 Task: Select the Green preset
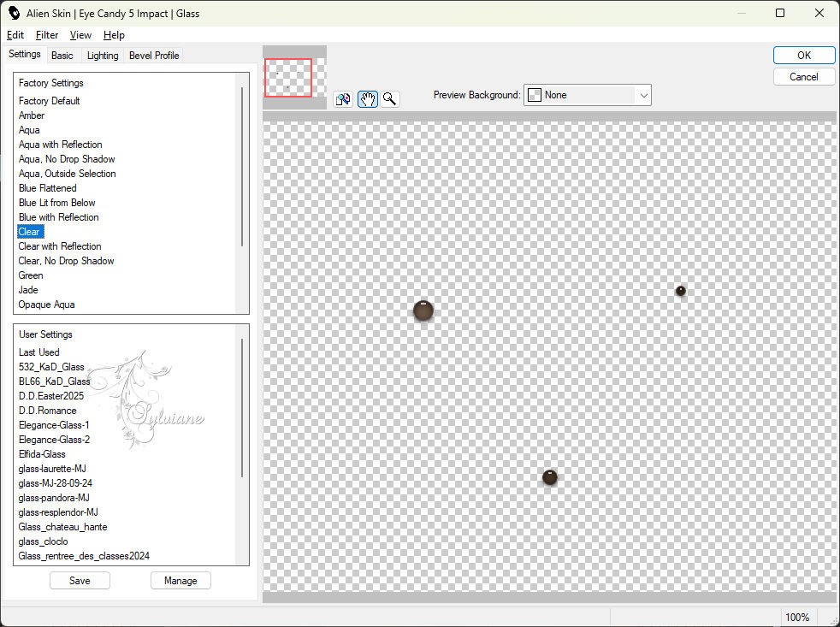(x=31, y=275)
